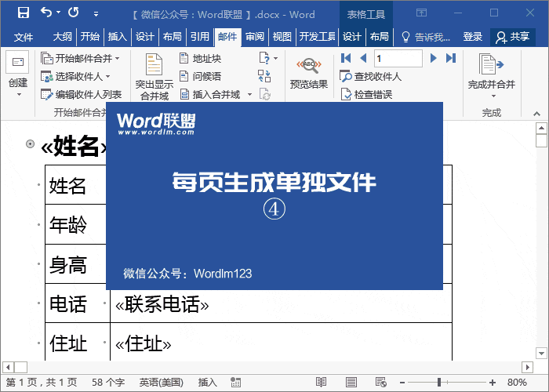Select the 邮件 ribbon tab

click(x=227, y=36)
